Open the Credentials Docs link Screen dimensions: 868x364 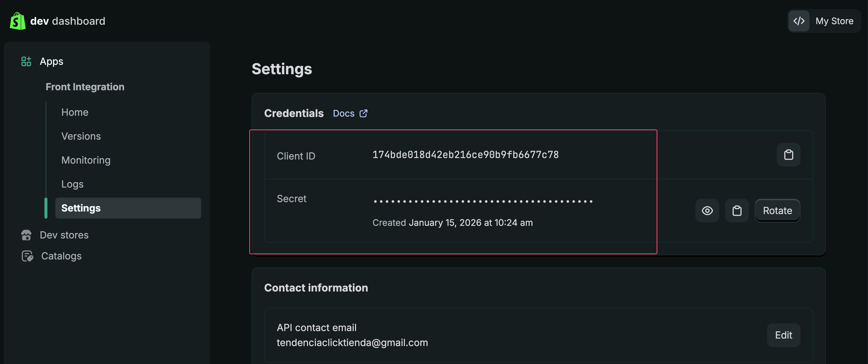click(x=343, y=113)
